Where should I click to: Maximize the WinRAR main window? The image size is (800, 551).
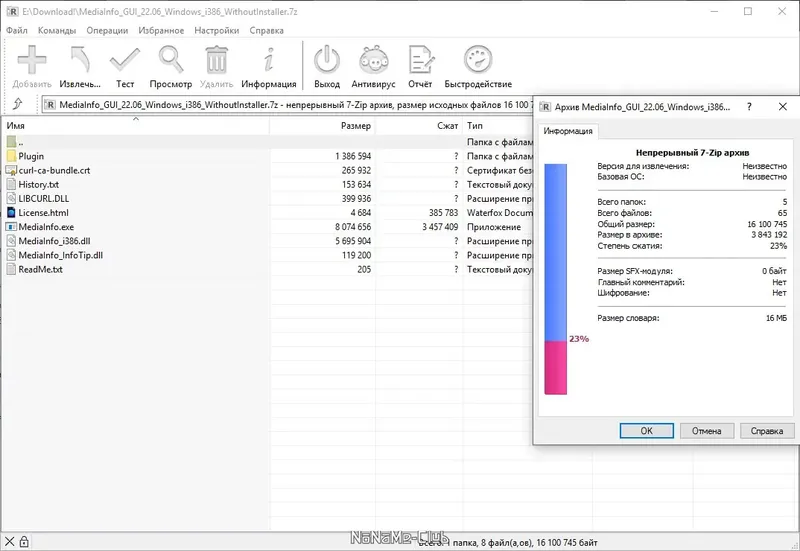click(748, 11)
